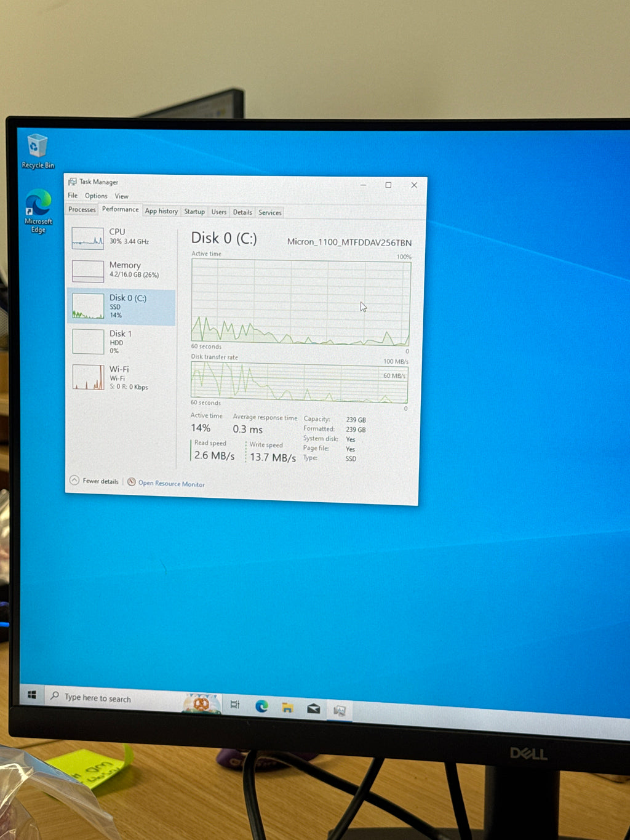Open the View menu

coord(122,196)
